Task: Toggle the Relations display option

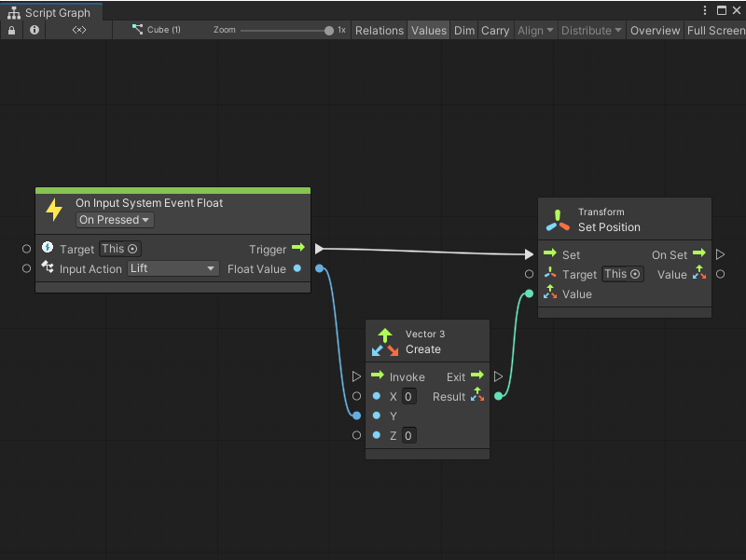Action: [x=379, y=30]
